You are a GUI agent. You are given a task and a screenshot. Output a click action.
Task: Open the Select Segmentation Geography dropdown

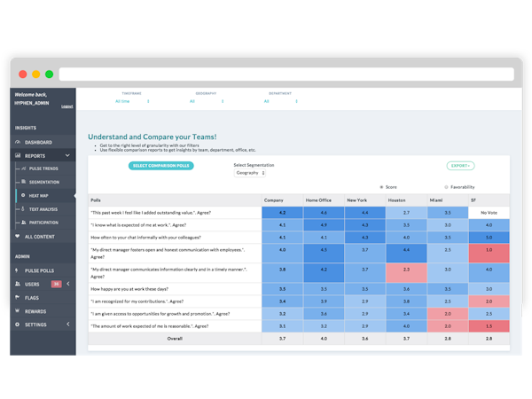coord(247,173)
